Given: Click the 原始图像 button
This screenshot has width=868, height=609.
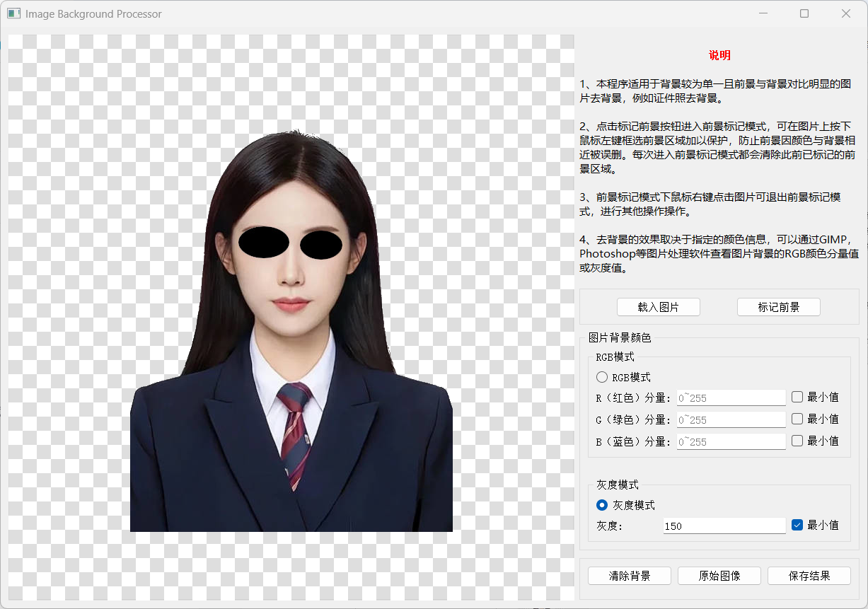Looking at the screenshot, I should (x=719, y=576).
